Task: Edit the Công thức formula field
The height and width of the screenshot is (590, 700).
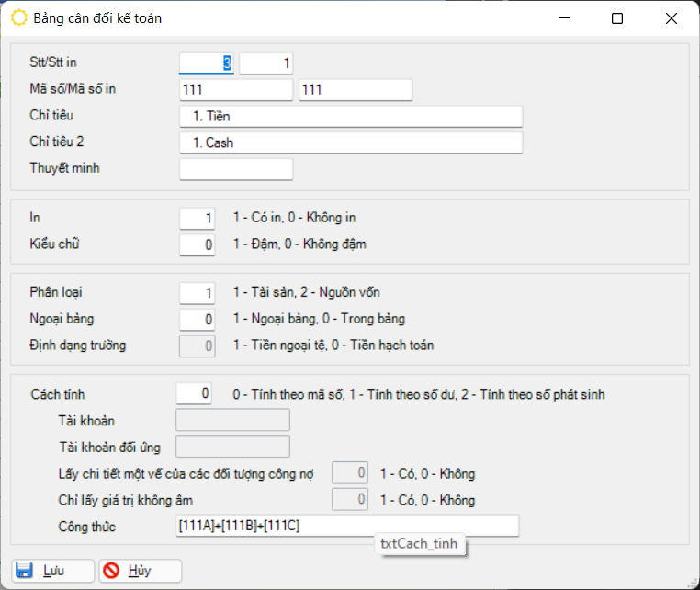Action: 347,526
